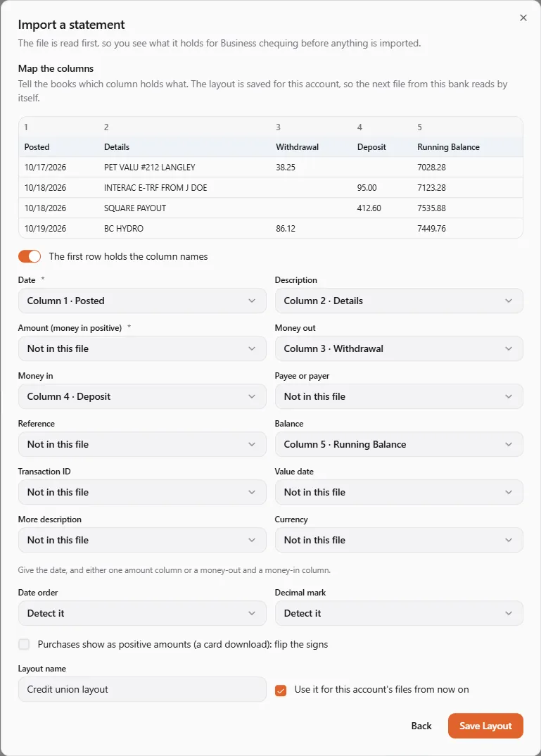This screenshot has width=541, height=756.
Task: Click the Save Layout button
Action: coord(485,726)
